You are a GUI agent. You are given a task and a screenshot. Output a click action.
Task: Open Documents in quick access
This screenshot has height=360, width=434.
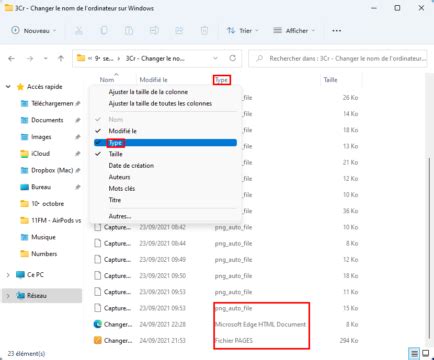point(42,120)
